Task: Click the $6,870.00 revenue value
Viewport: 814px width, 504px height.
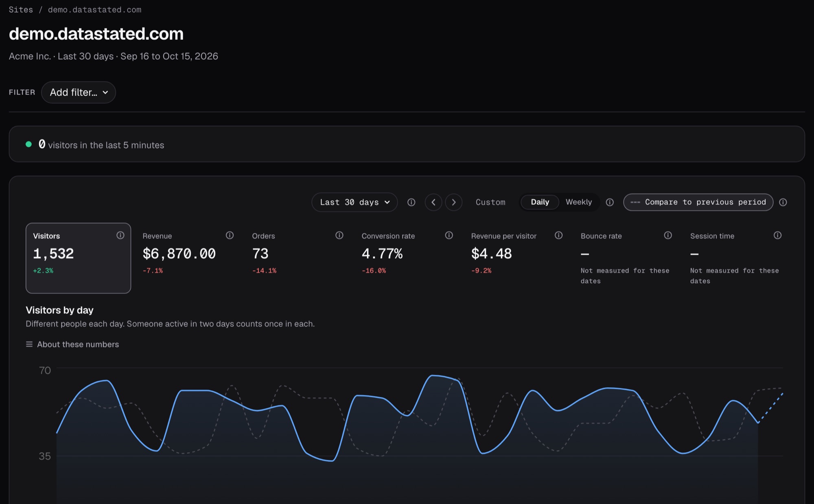Action: pyautogui.click(x=179, y=254)
